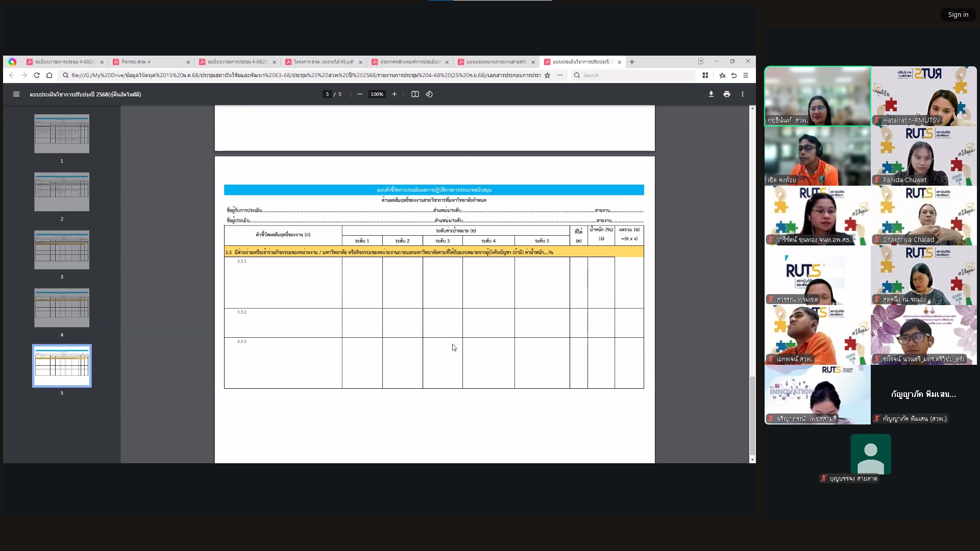The image size is (980, 551).
Task: Open browser main hamburger menu
Action: (746, 76)
